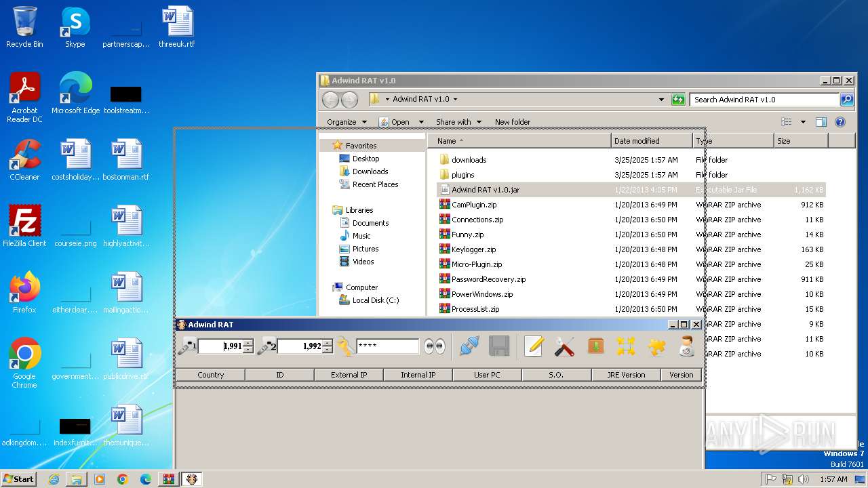Open the wrench and screwdriver tools icon
This screenshot has height=488, width=868.
564,346
